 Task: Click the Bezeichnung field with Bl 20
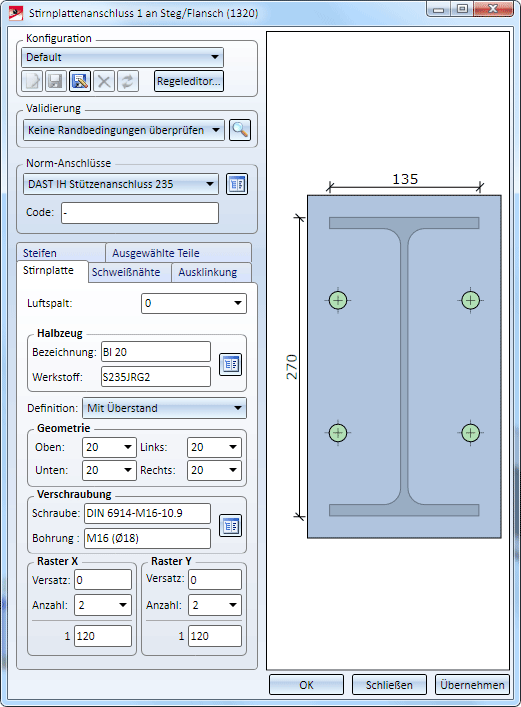pyautogui.click(x=156, y=352)
